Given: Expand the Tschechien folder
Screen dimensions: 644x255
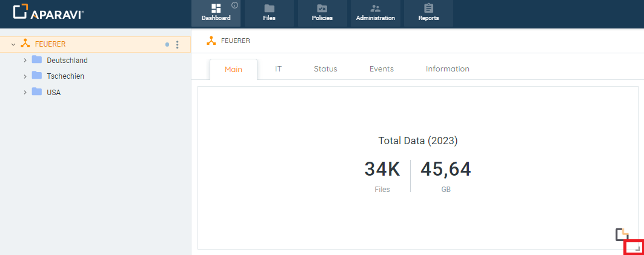Looking at the screenshot, I should point(25,76).
